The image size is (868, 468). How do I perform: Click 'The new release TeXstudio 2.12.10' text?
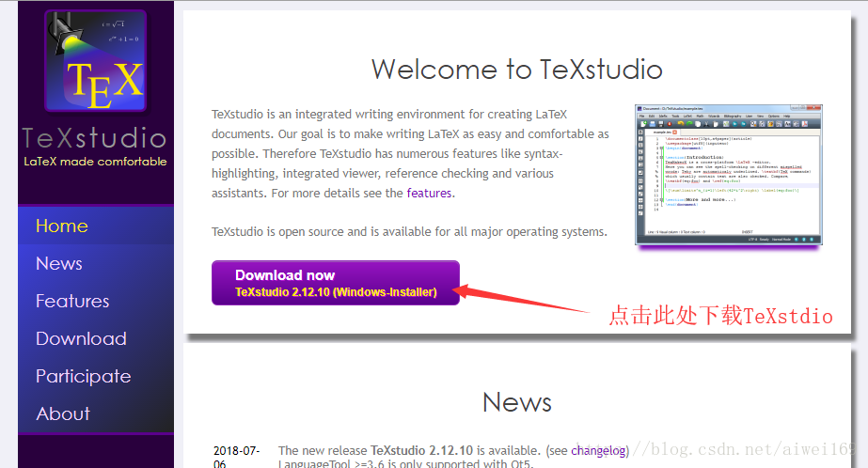(375, 450)
